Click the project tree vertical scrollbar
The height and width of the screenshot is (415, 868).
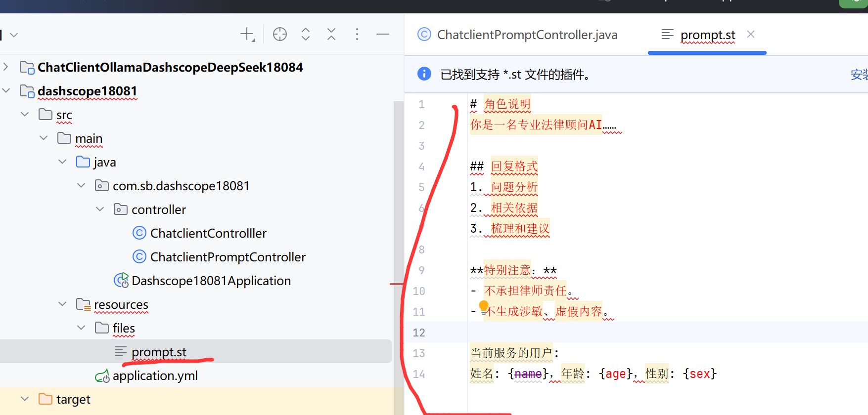[x=399, y=257]
